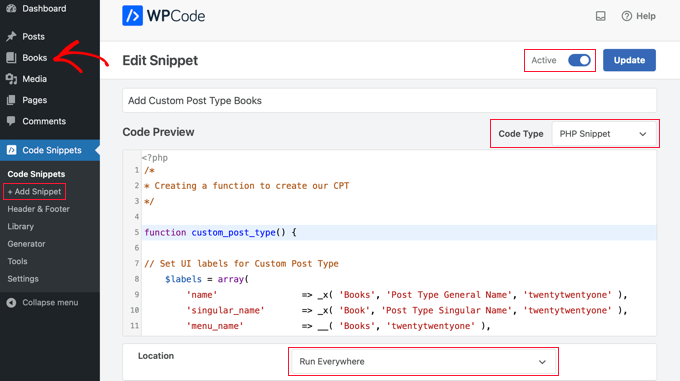Open the Dashboard icon in sidebar
The height and width of the screenshot is (381, 680).
coord(11,9)
